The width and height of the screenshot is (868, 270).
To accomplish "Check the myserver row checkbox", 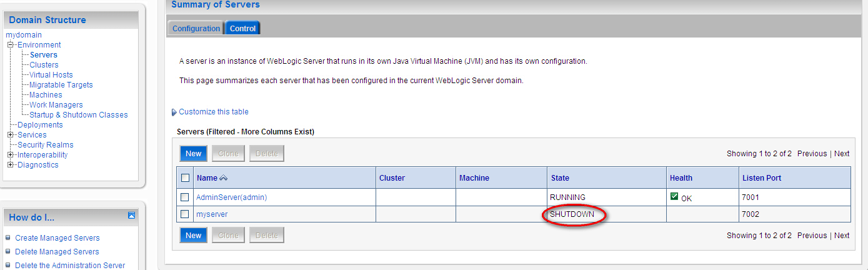I will (x=185, y=214).
